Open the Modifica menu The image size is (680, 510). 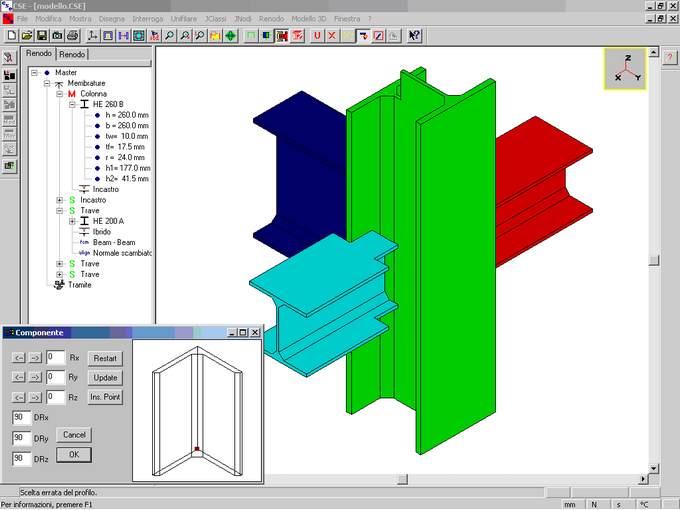click(x=48, y=19)
